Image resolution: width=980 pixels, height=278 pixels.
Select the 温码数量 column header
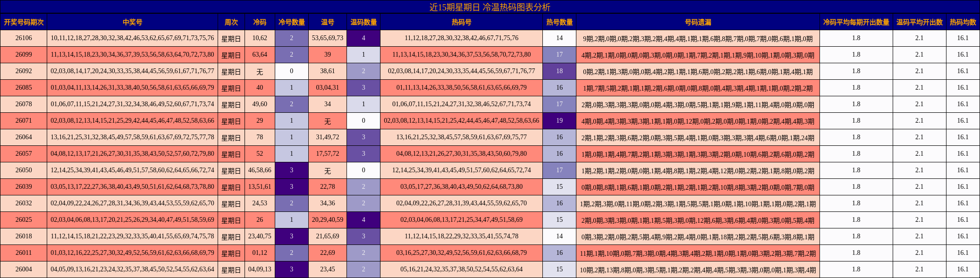[x=363, y=22]
